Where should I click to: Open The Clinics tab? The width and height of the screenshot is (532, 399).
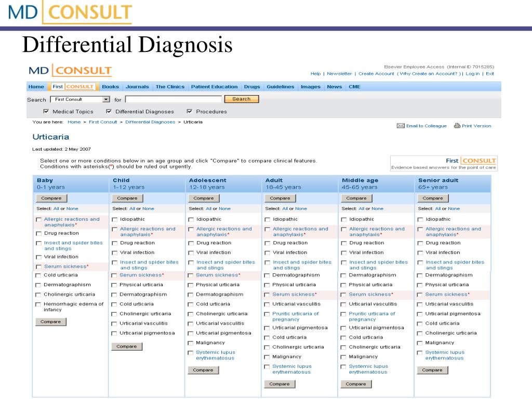pyautogui.click(x=170, y=87)
